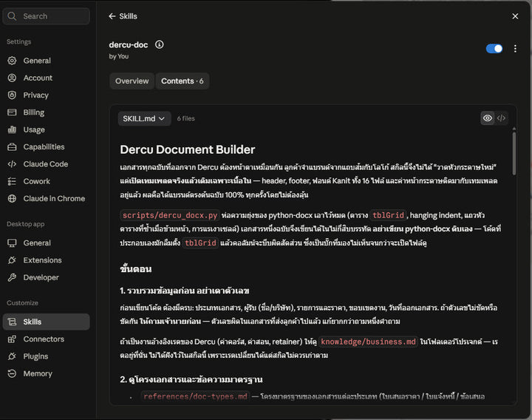Close the settings dialog with X
The width and height of the screenshot is (532, 420).
515,16
